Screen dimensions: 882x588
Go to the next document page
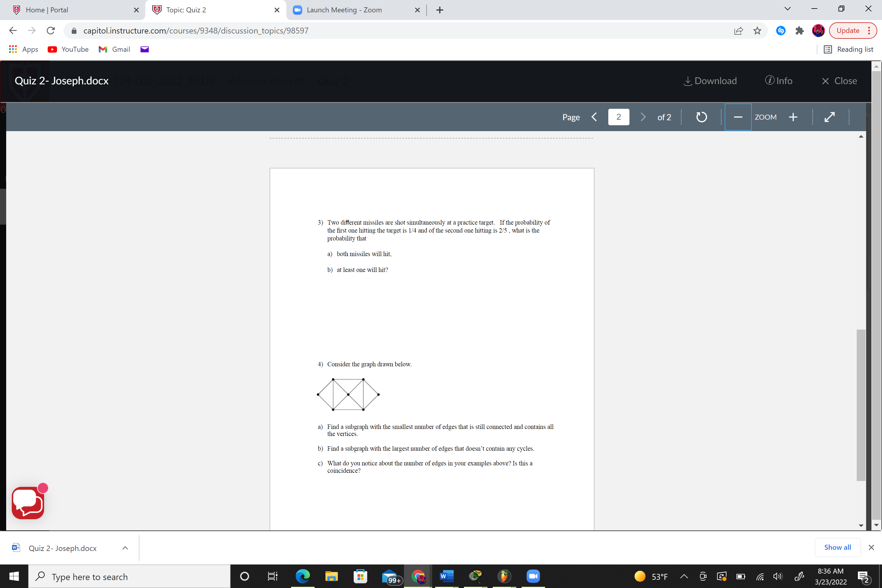point(643,117)
